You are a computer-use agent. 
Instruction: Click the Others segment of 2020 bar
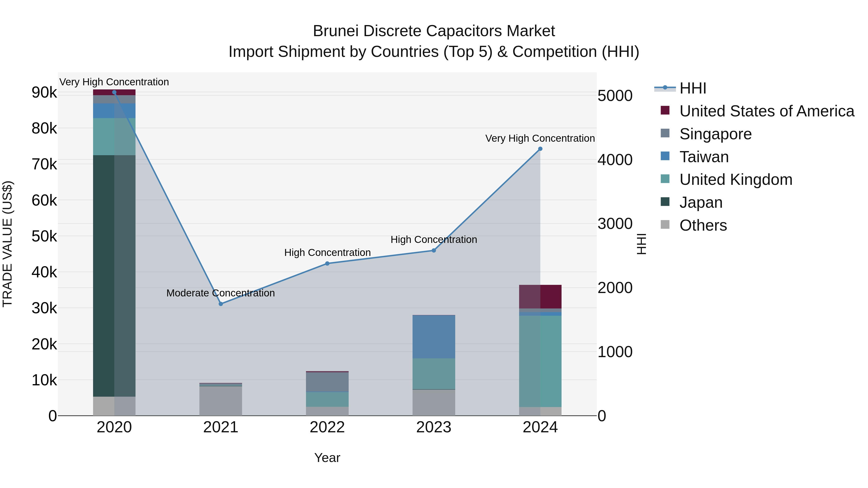[114, 406]
